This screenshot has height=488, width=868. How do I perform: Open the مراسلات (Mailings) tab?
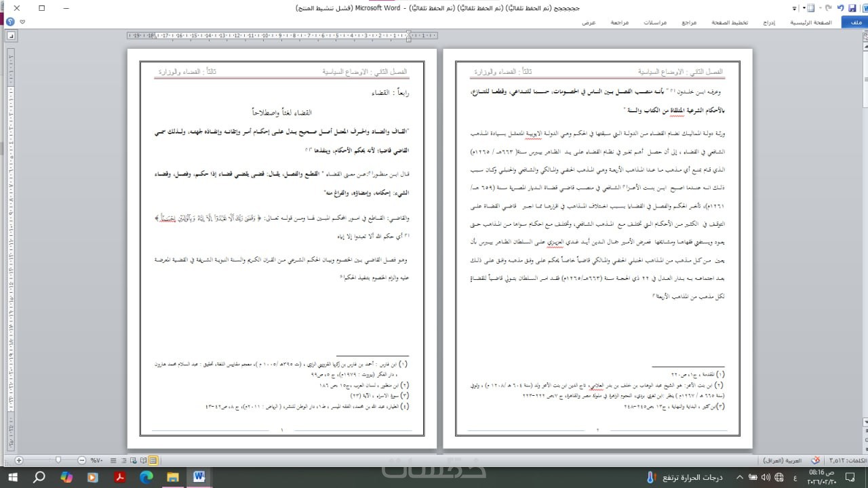point(655,22)
